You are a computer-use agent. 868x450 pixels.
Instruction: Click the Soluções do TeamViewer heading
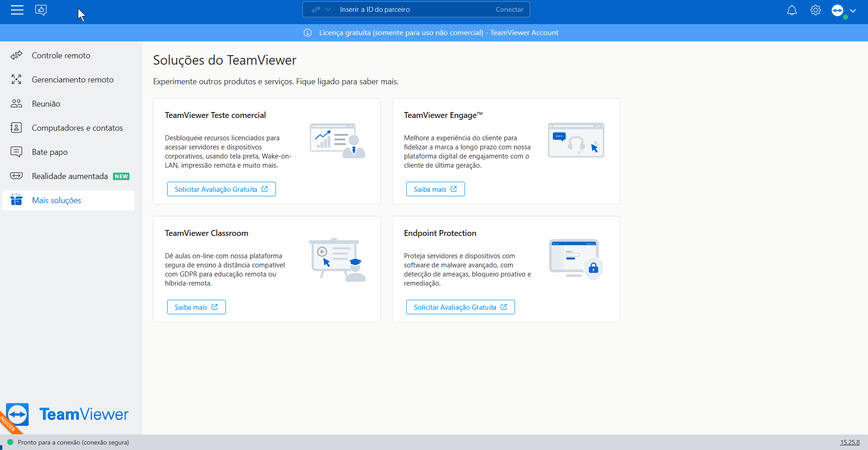pos(225,60)
